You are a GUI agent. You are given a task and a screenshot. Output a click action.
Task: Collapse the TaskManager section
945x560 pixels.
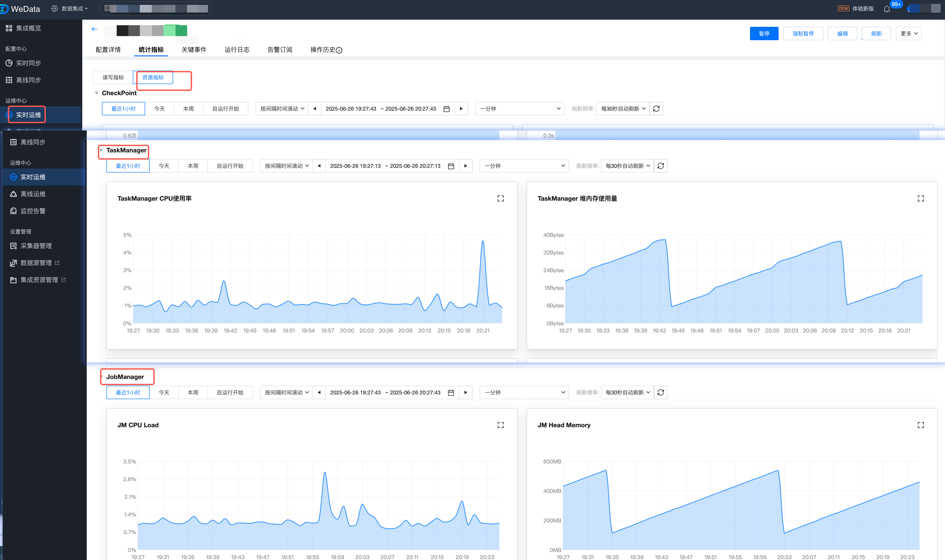(101, 150)
